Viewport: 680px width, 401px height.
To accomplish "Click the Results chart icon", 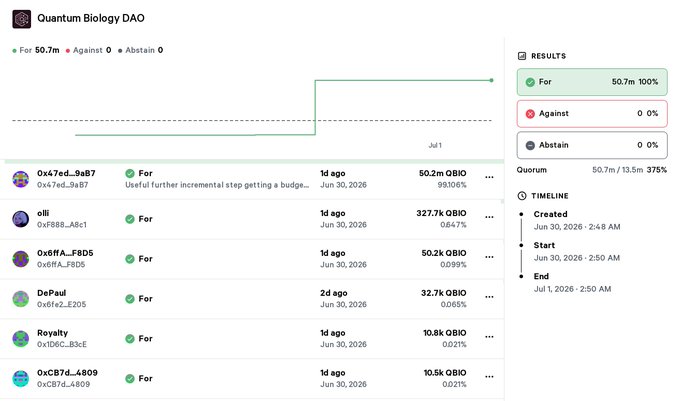I will [x=522, y=56].
